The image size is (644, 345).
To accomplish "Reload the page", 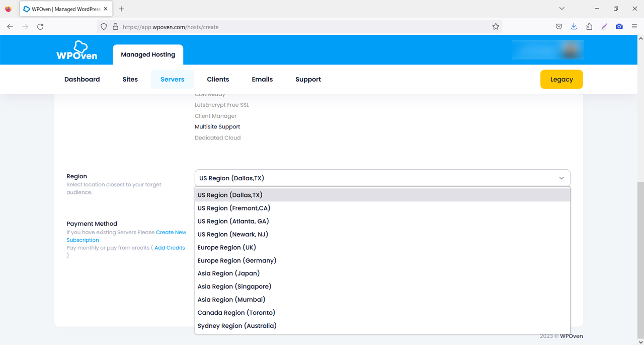I will click(40, 27).
